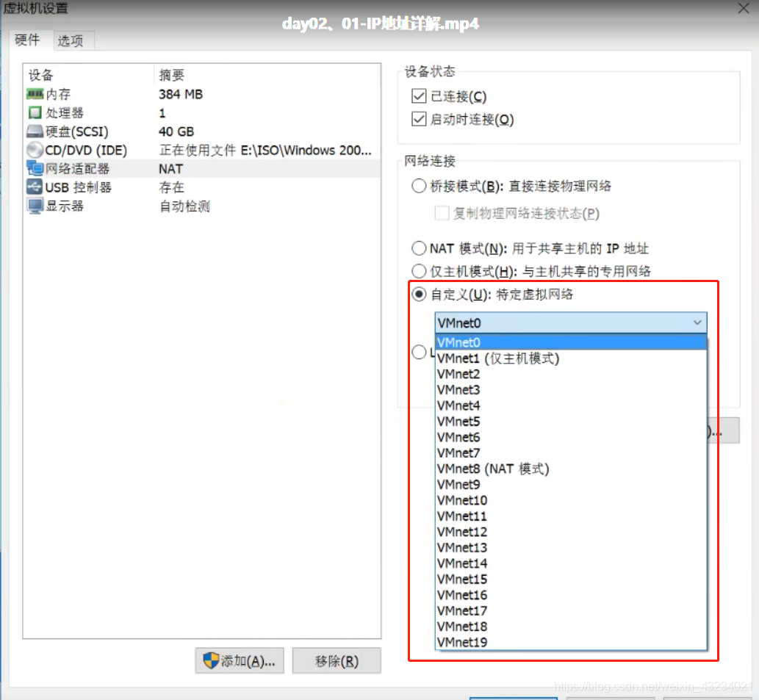Toggle the 启动时连接(O) checkbox
The height and width of the screenshot is (700, 759).
[419, 118]
